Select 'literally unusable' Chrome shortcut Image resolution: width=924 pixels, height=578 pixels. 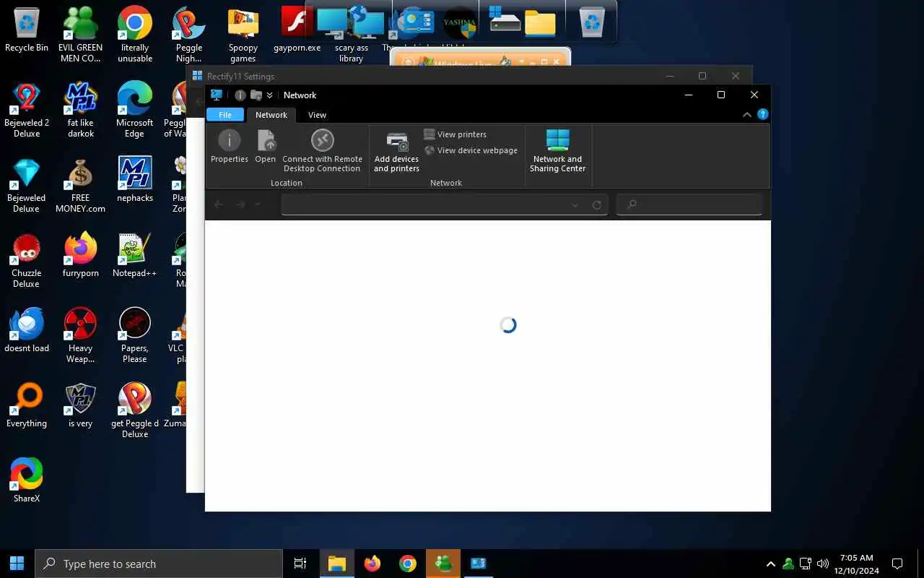coord(134,35)
